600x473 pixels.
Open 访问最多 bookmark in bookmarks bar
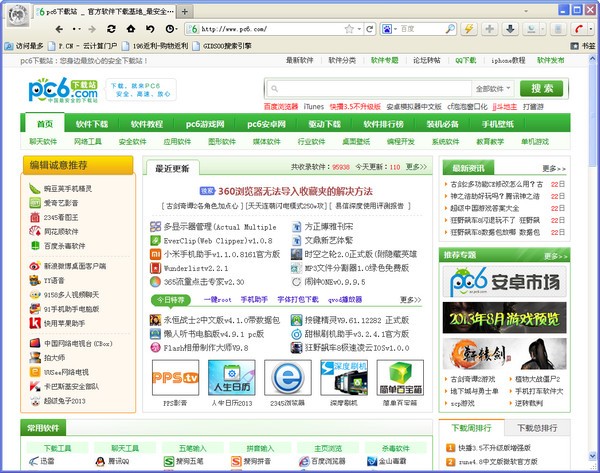(x=24, y=46)
